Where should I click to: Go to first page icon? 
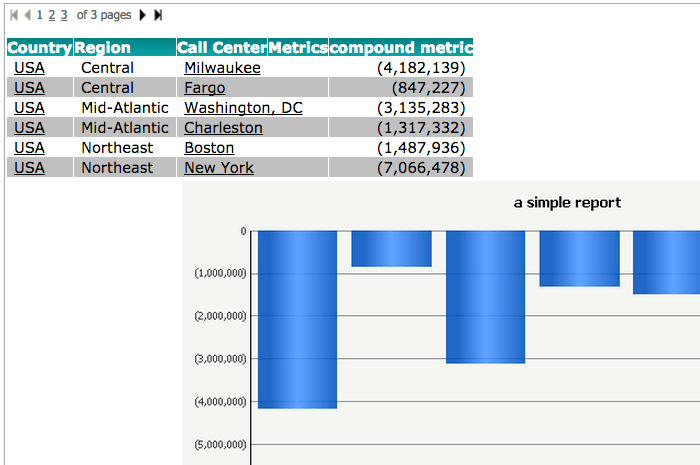pos(14,15)
